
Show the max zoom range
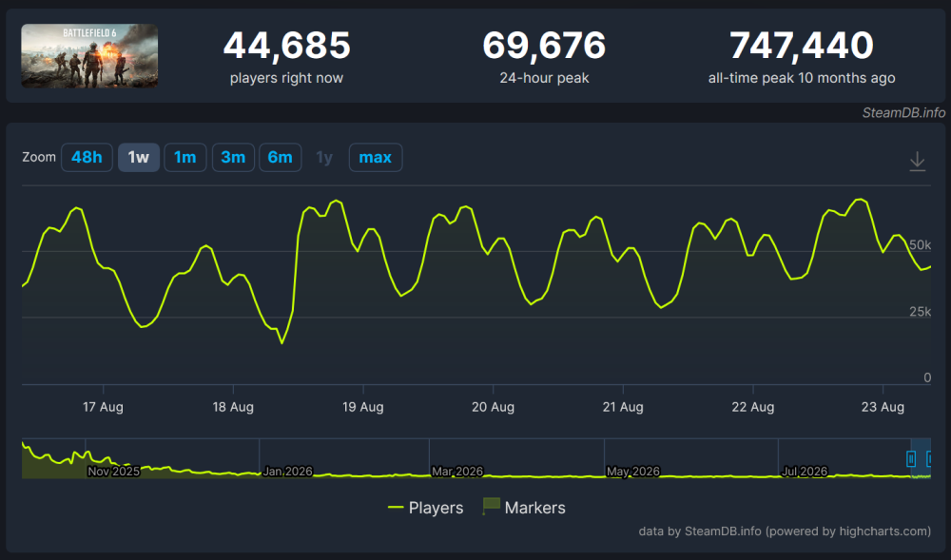pyautogui.click(x=376, y=158)
